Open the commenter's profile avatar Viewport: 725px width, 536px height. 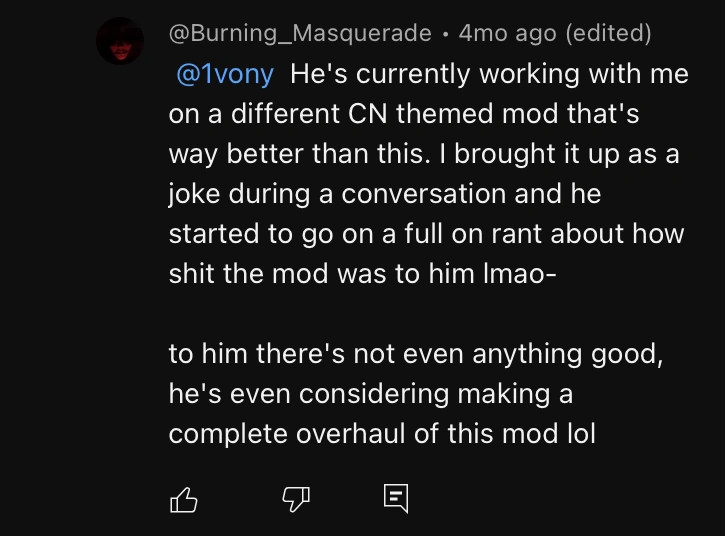(123, 42)
